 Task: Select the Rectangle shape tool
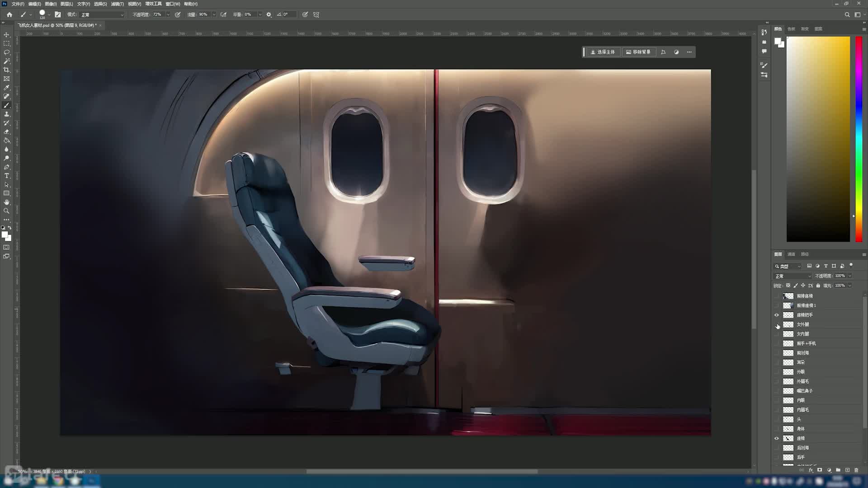pos(6,193)
